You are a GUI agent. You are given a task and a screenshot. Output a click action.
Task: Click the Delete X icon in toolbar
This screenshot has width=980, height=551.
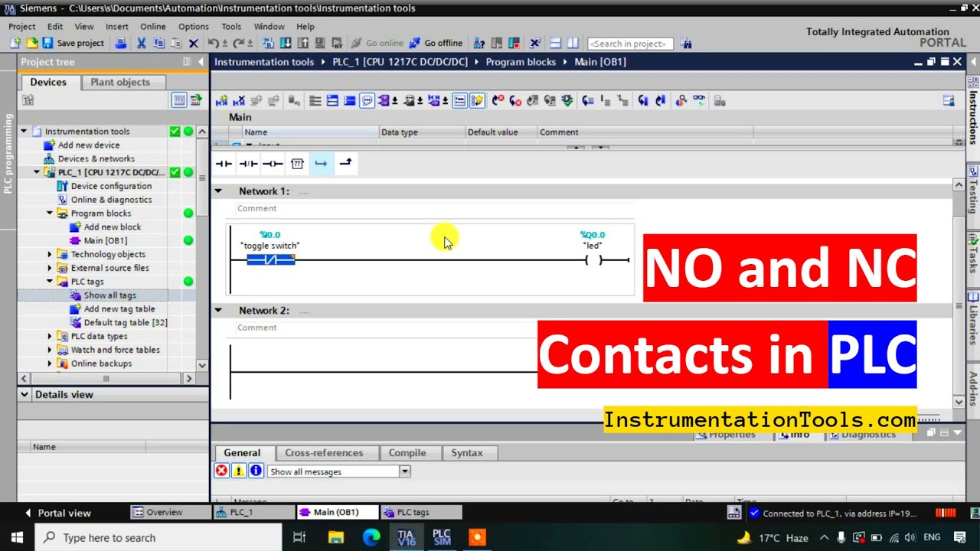point(194,43)
